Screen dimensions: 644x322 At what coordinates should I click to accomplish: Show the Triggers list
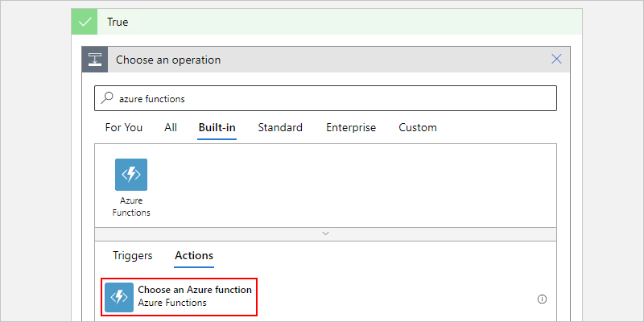coord(133,255)
